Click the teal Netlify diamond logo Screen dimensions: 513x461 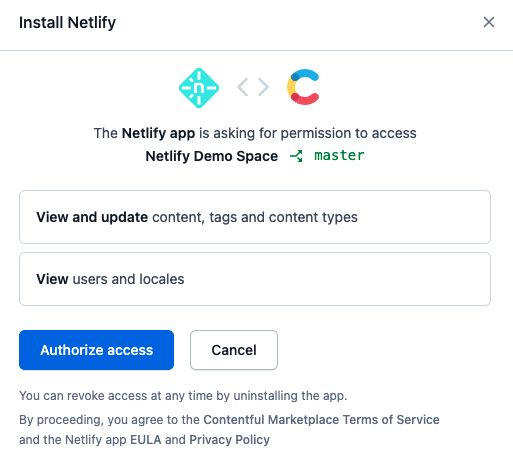pos(199,88)
